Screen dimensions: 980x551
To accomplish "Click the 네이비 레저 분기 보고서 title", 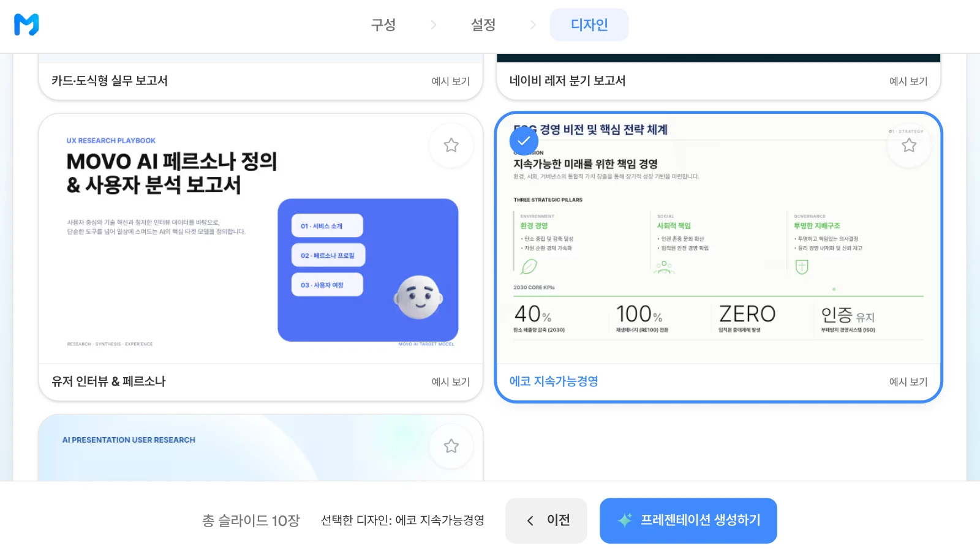I will coord(567,81).
